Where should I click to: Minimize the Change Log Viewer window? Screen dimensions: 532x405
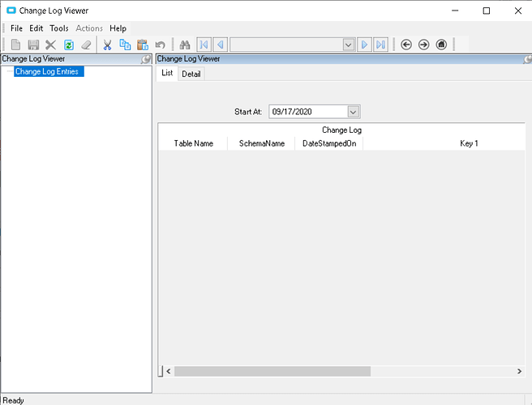(455, 11)
